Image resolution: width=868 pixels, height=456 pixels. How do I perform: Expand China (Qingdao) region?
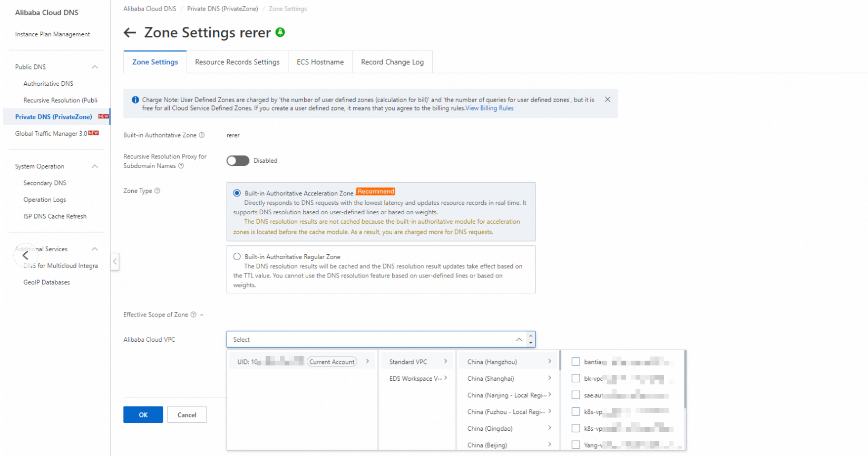[x=509, y=428]
